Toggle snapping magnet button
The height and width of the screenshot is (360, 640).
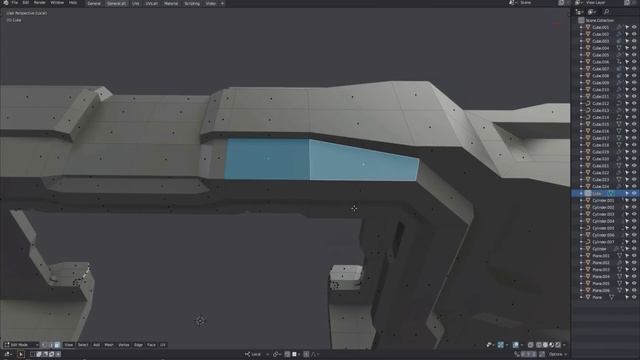(x=287, y=354)
